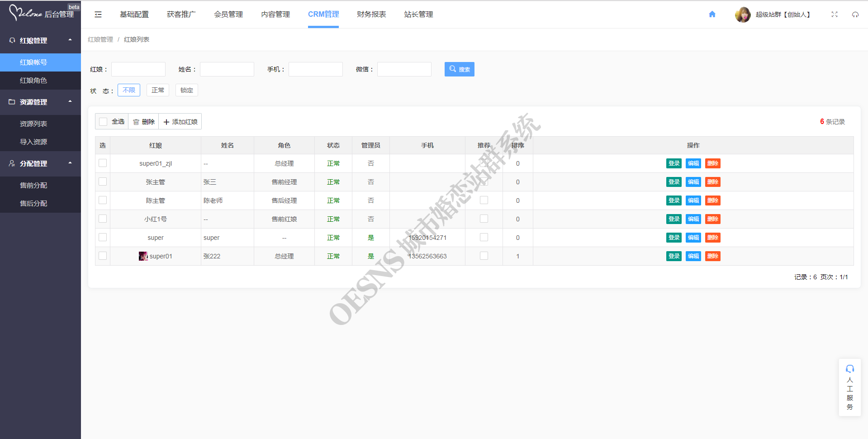The width and height of the screenshot is (868, 439).
Task: Click the super01 avatar thumbnail in table
Action: 143,256
